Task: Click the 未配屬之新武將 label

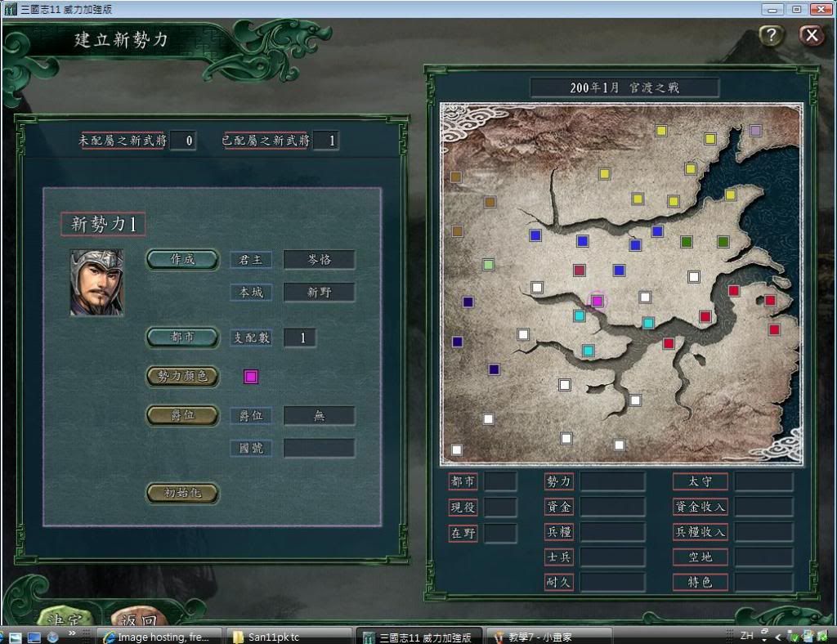Action: coord(123,141)
